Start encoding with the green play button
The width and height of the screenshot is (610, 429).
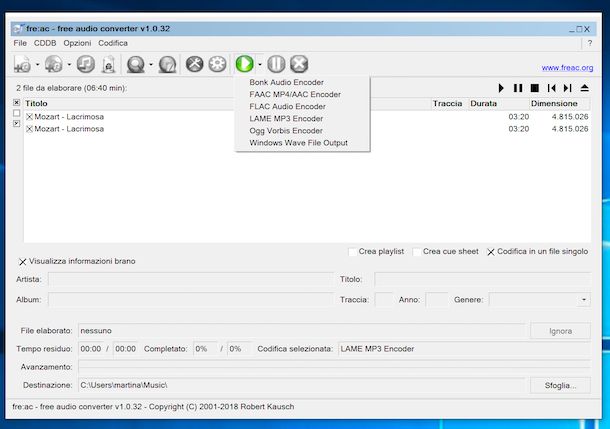[x=244, y=64]
